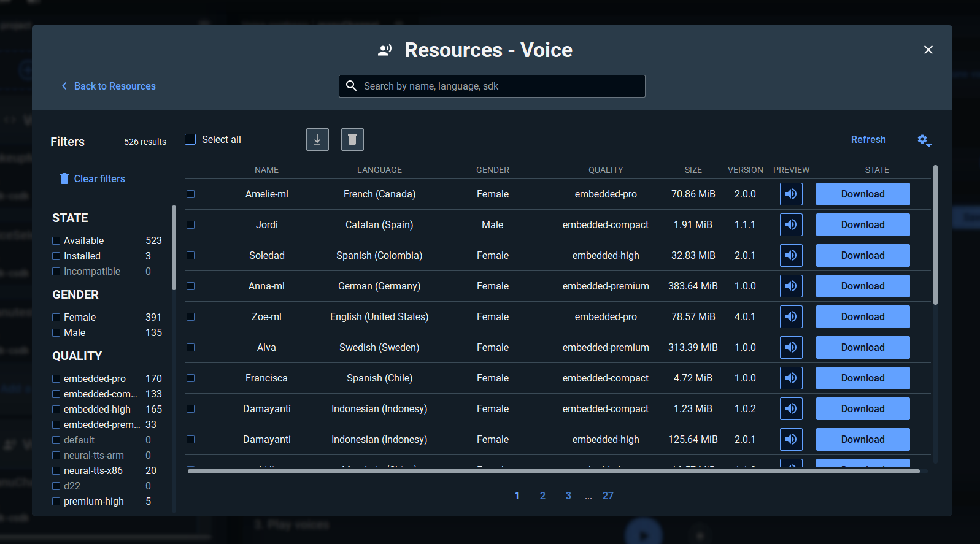The width and height of the screenshot is (980, 544).
Task: Play preview for Francisca voice
Action: coord(791,378)
